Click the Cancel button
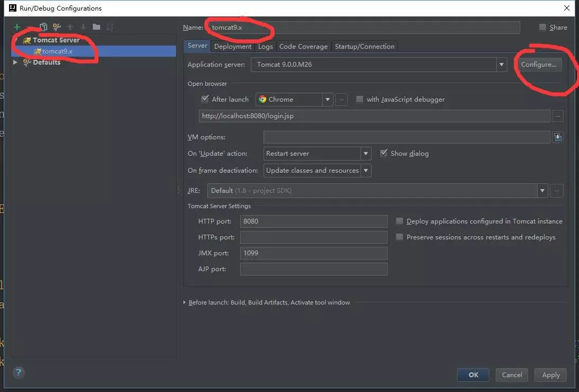 click(x=512, y=375)
